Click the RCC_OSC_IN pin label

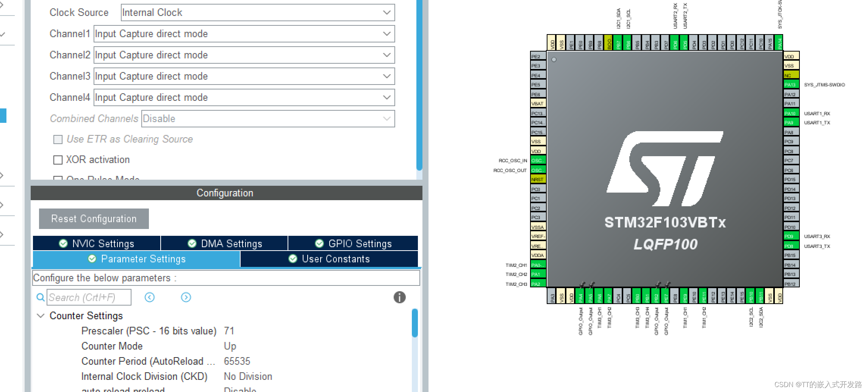pyautogui.click(x=513, y=160)
